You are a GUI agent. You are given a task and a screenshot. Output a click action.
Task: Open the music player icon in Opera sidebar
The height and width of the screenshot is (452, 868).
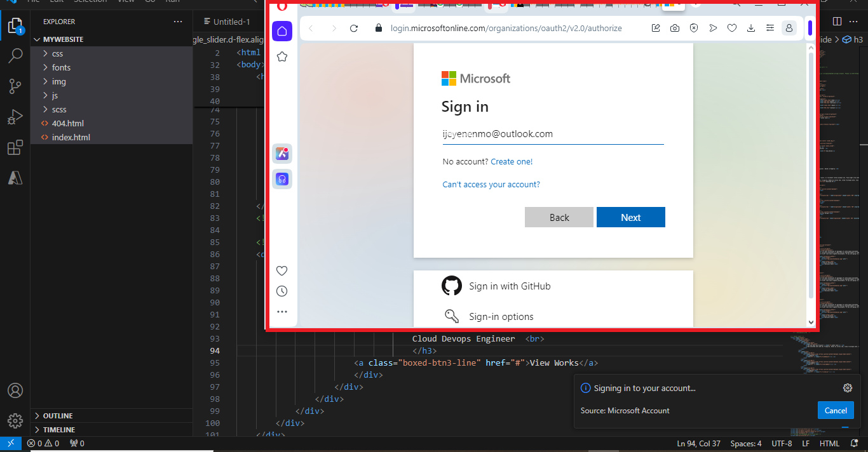coord(282,179)
